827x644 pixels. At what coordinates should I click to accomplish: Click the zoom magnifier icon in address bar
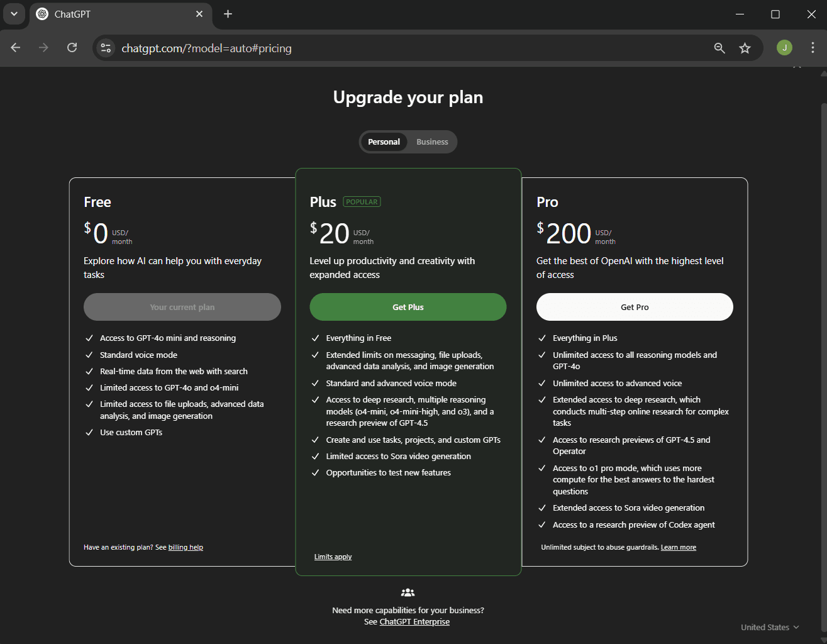719,48
